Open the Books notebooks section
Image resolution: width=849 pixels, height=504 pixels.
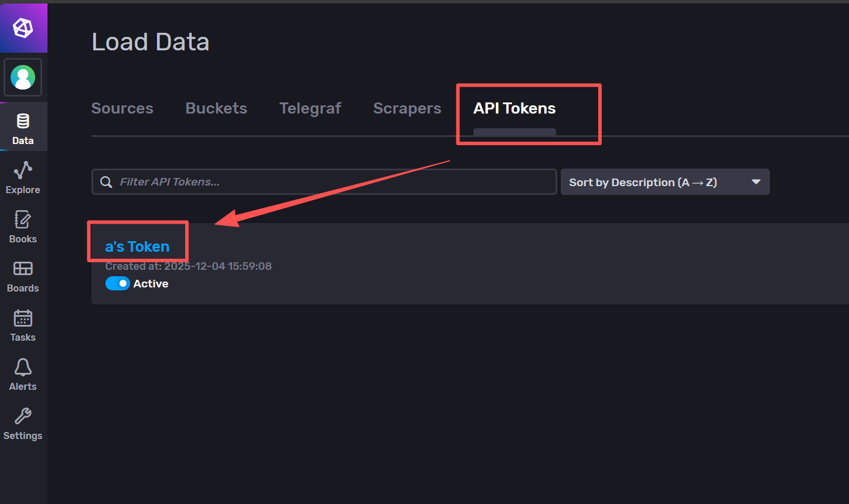coord(23,227)
